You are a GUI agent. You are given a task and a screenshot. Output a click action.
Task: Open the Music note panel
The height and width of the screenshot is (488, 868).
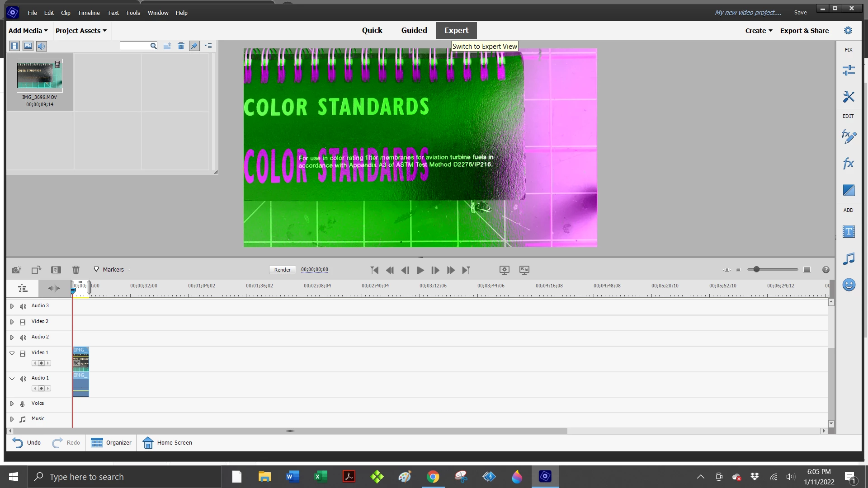849,258
